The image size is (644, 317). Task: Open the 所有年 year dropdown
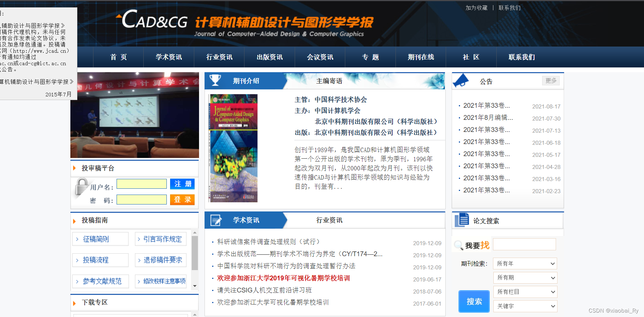(x=525, y=263)
